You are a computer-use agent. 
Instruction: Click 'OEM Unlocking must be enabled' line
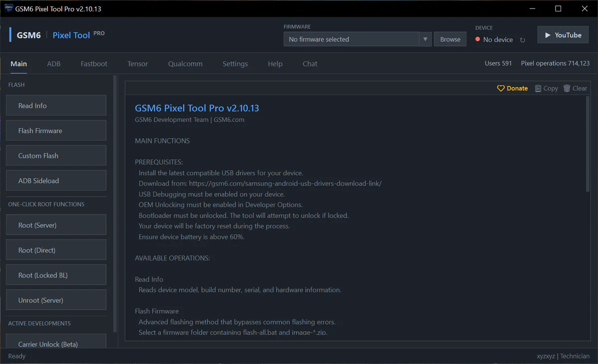[220, 205]
